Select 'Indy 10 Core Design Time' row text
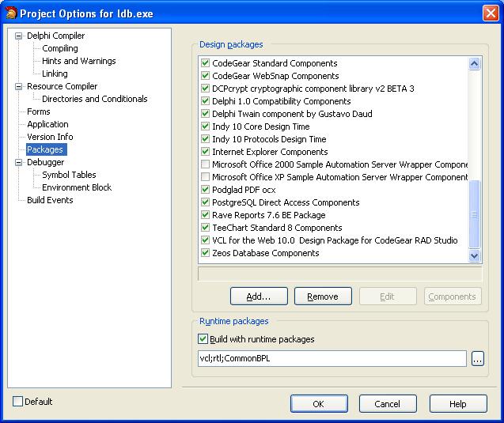Image resolution: width=504 pixels, height=423 pixels. click(260, 127)
